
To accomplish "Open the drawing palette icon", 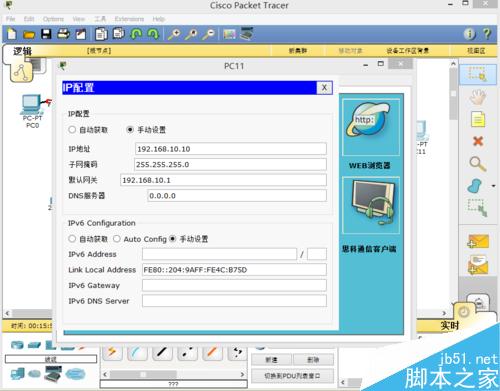I will (x=229, y=34).
